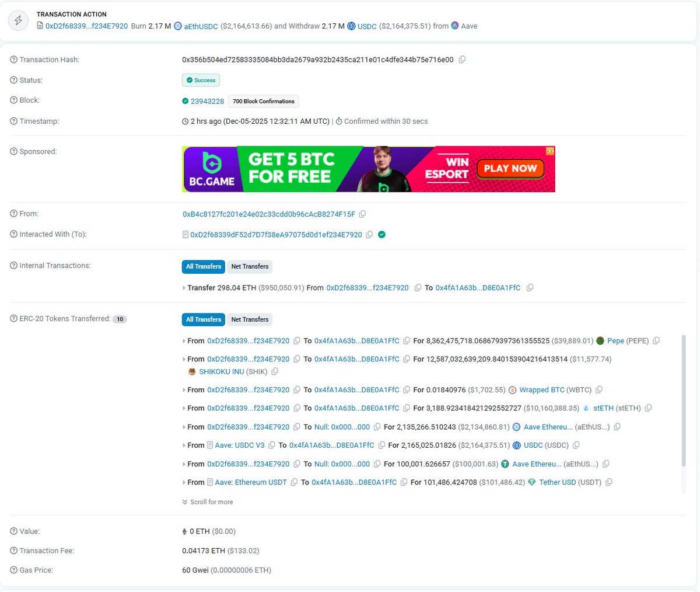Copy the Tether USD (USDT) token address
This screenshot has width=700, height=592.
click(x=609, y=483)
